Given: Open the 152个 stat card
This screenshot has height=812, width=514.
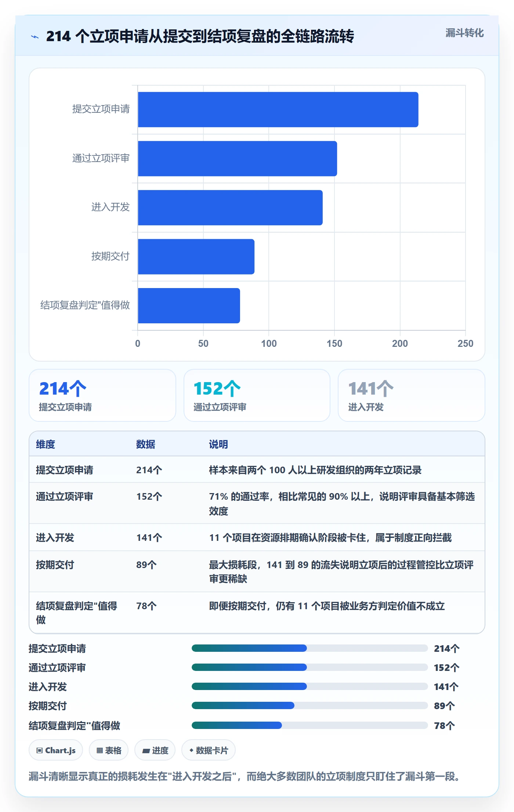Looking at the screenshot, I should (257, 395).
